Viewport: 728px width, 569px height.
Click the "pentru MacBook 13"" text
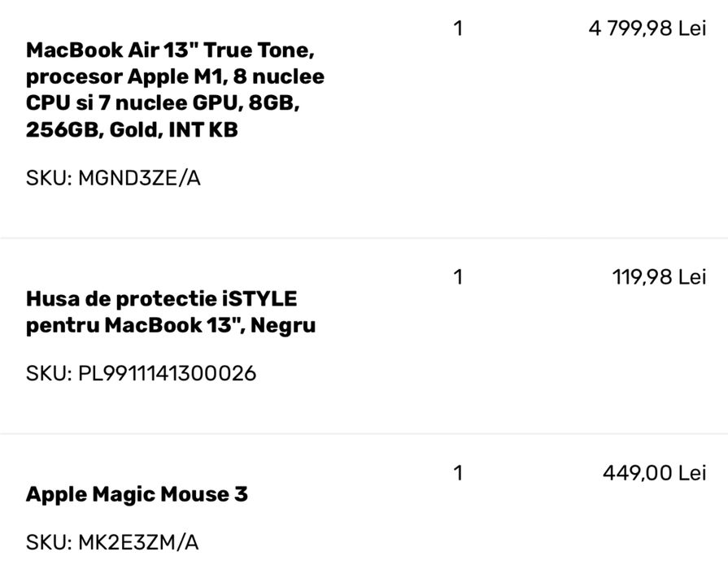pyautogui.click(x=133, y=325)
